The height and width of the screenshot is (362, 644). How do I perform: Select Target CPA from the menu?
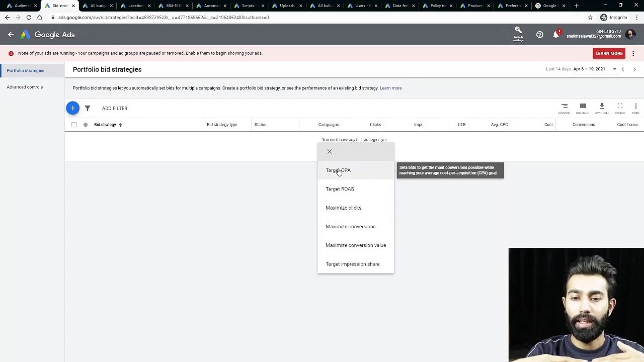(x=356, y=170)
